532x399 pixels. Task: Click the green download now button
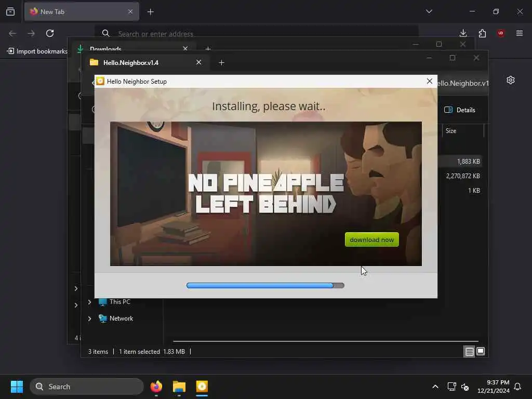click(x=371, y=240)
